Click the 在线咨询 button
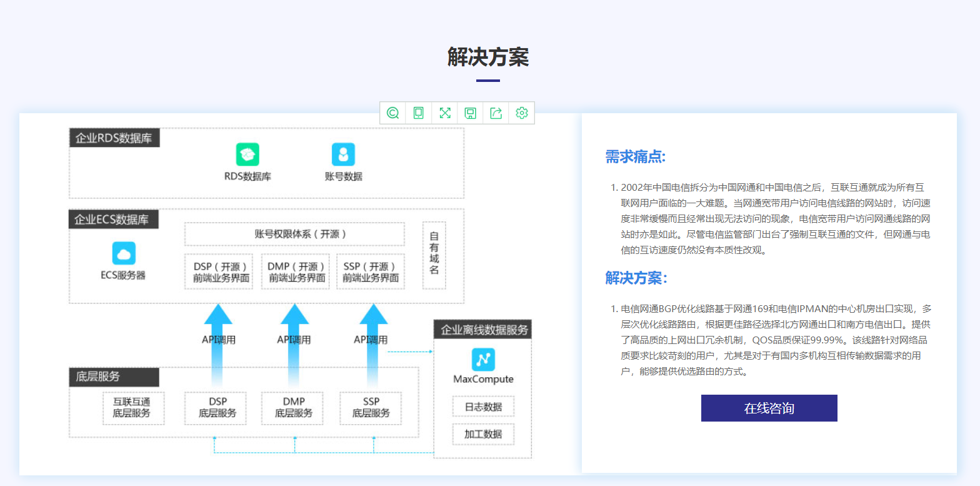The width and height of the screenshot is (980, 486). click(x=769, y=408)
